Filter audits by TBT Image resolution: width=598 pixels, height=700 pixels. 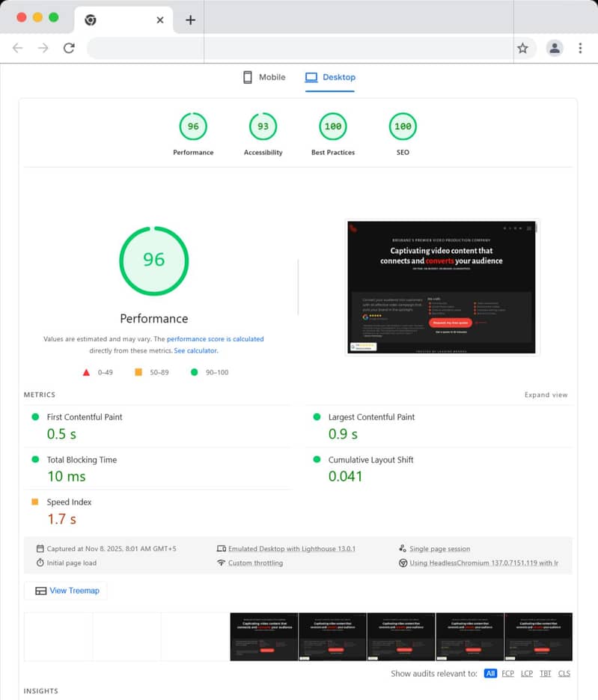click(546, 673)
